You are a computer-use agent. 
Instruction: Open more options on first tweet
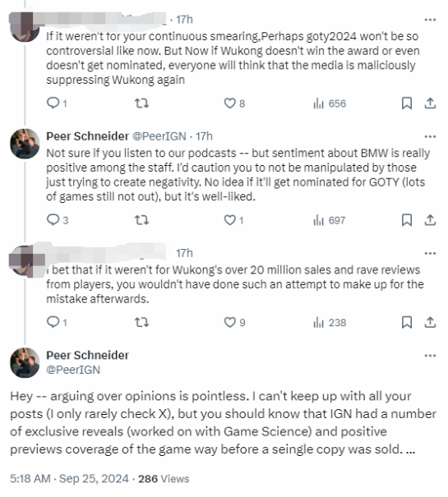click(430, 20)
